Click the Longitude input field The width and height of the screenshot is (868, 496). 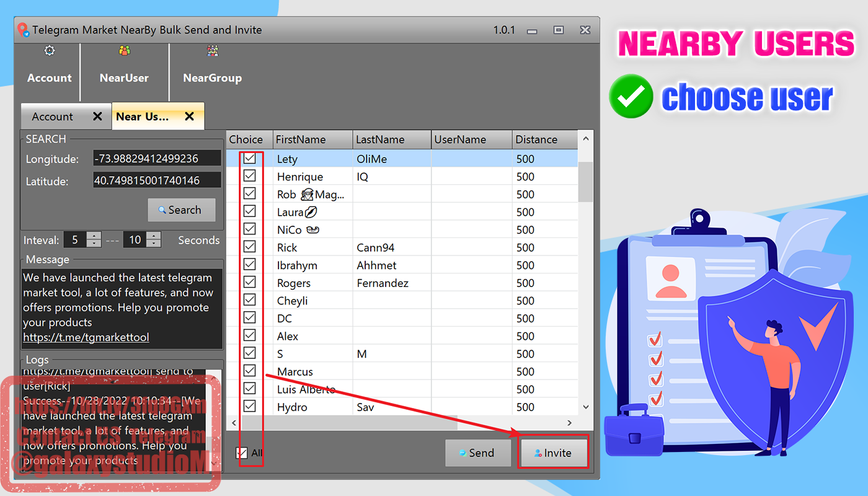156,159
